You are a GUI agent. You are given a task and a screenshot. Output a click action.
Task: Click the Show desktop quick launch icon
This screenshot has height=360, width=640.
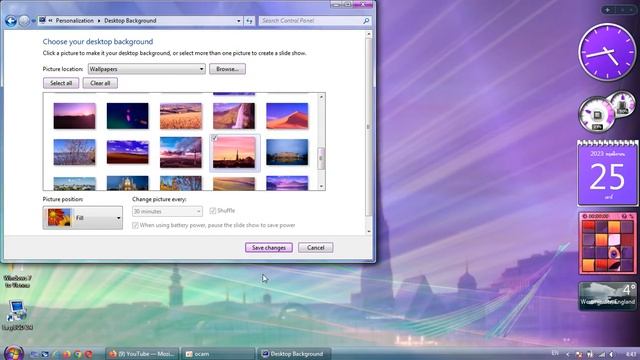(34, 354)
